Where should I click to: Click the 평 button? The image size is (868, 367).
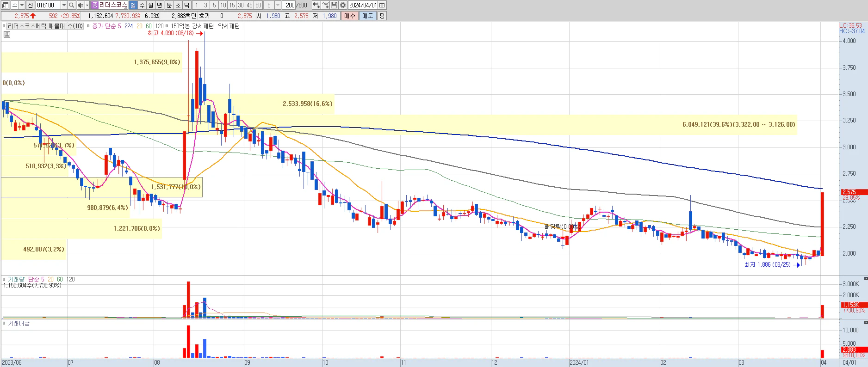pos(382,16)
